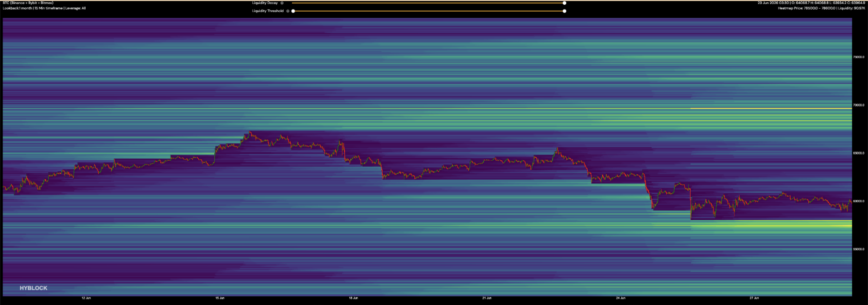
Task: Click the Liquidity Threshold left slider handle
Action: point(293,11)
